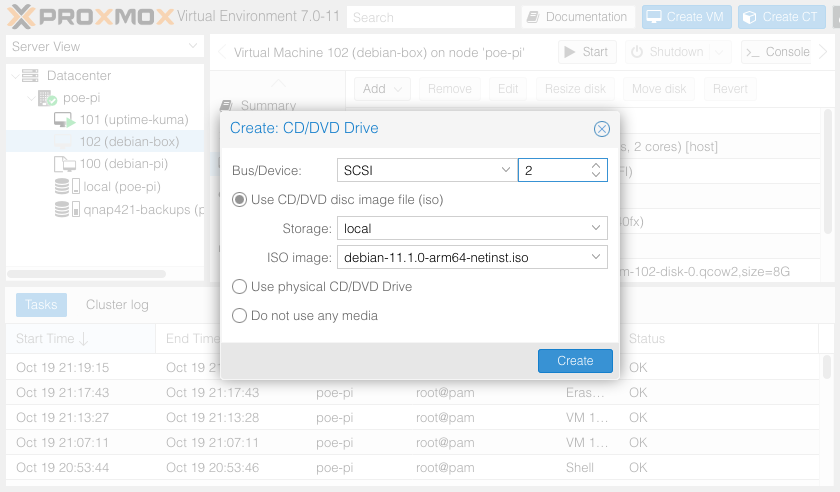Select Use CD/DVD disc image file option
Viewport: 840px width, 492px height.
tap(239, 200)
